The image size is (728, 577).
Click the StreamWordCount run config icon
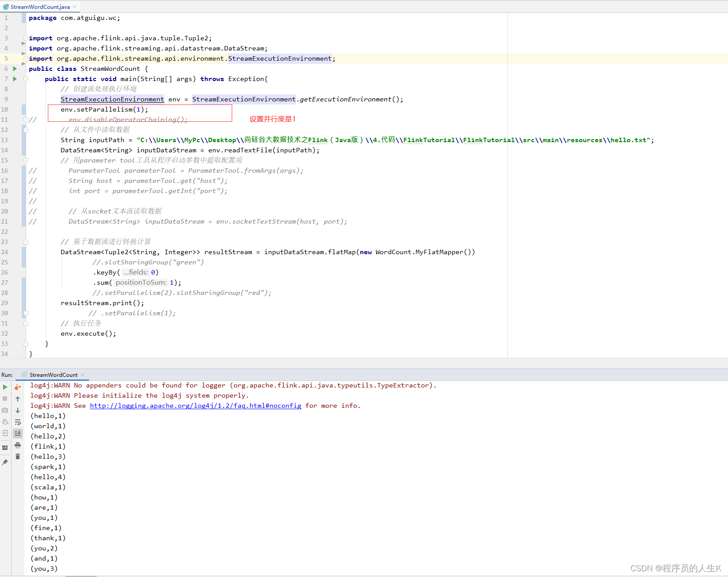25,375
